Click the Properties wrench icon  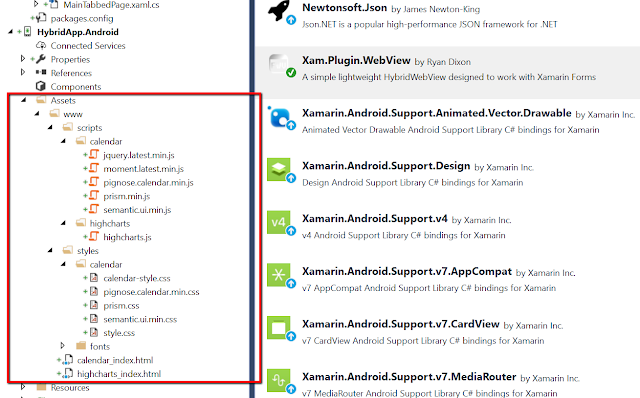41,59
